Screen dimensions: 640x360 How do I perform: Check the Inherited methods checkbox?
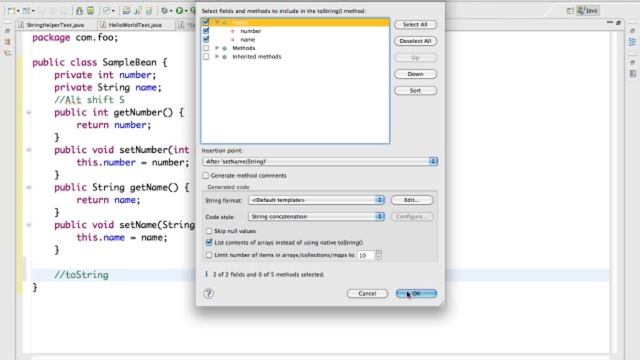(x=206, y=57)
